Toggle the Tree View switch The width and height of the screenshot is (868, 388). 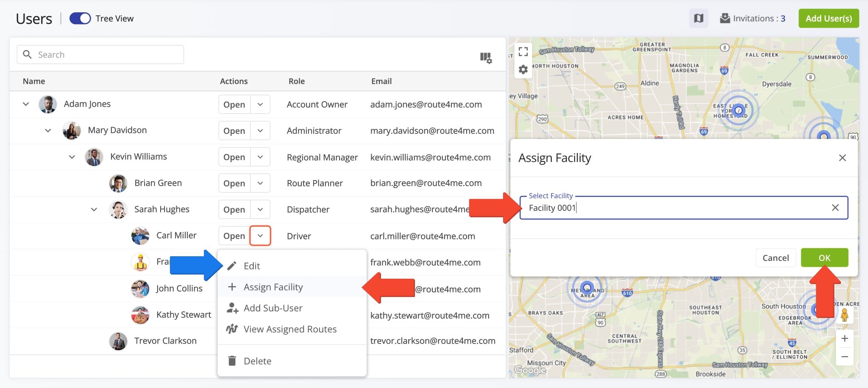[x=80, y=19]
